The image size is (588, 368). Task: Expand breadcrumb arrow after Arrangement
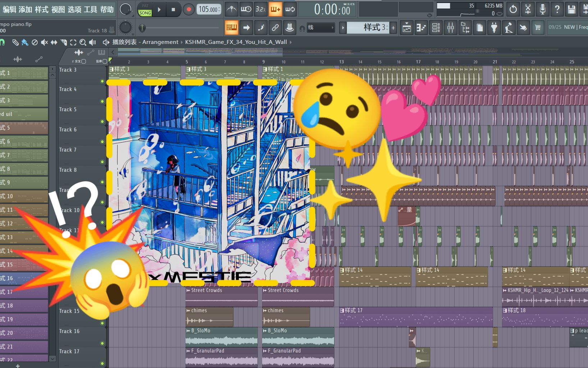pyautogui.click(x=182, y=42)
